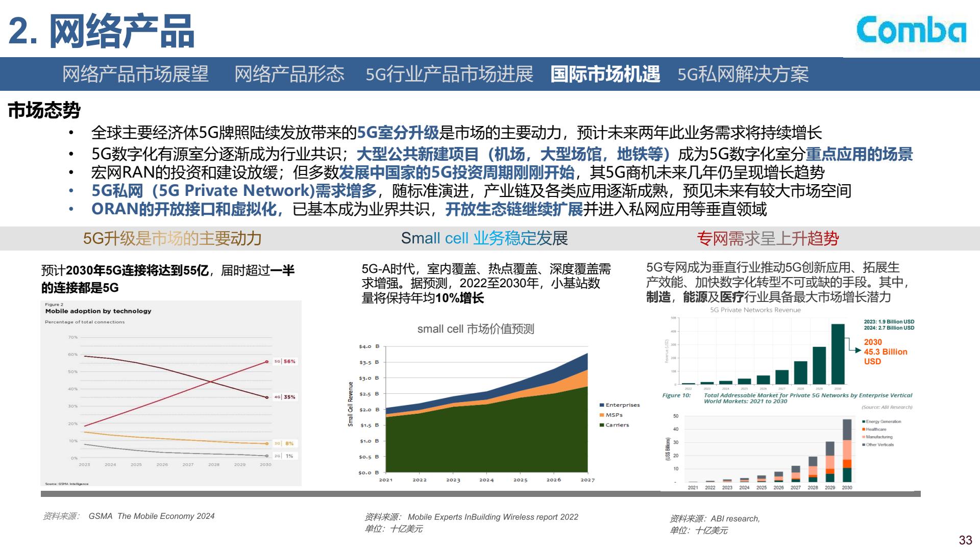Click the page number 33
980x551 pixels.
[966, 540]
